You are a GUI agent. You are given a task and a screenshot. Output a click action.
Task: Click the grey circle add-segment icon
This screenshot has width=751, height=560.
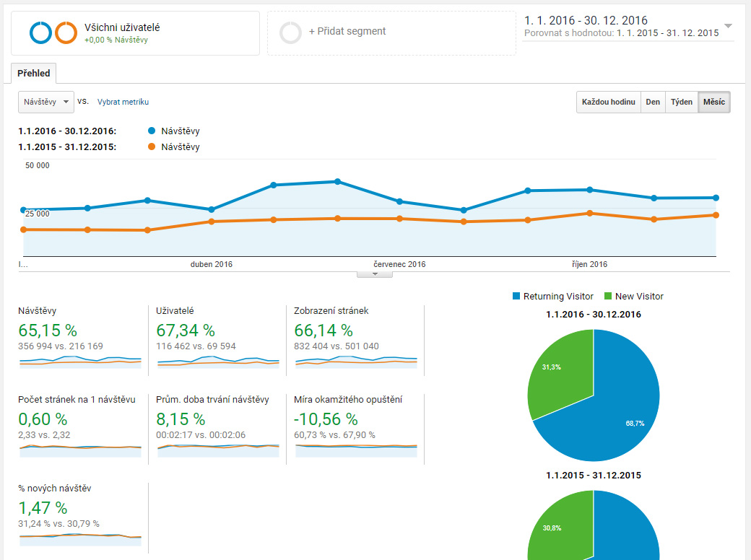tap(290, 32)
